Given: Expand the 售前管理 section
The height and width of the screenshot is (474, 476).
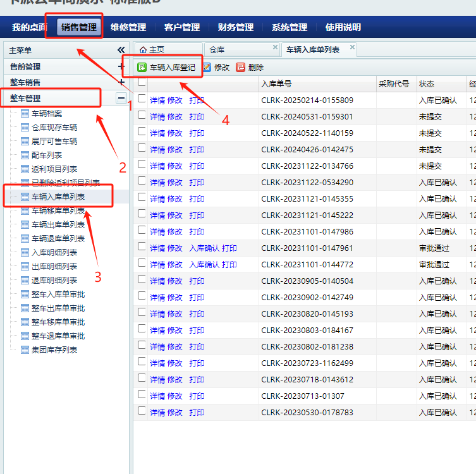Looking at the screenshot, I should 121,66.
